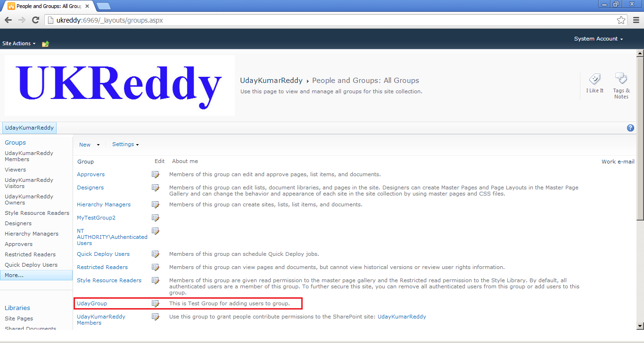
Task: Click the Groups heading in sidebar
Action: (15, 142)
